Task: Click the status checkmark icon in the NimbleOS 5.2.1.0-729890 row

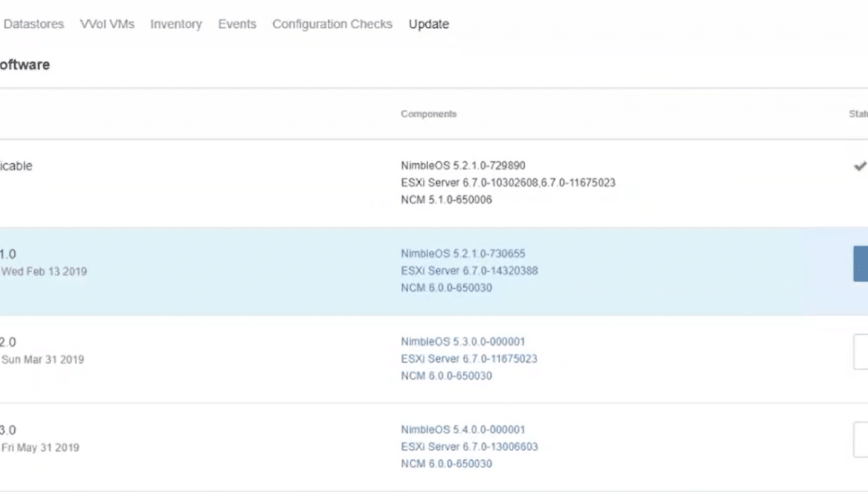Action: coord(860,166)
